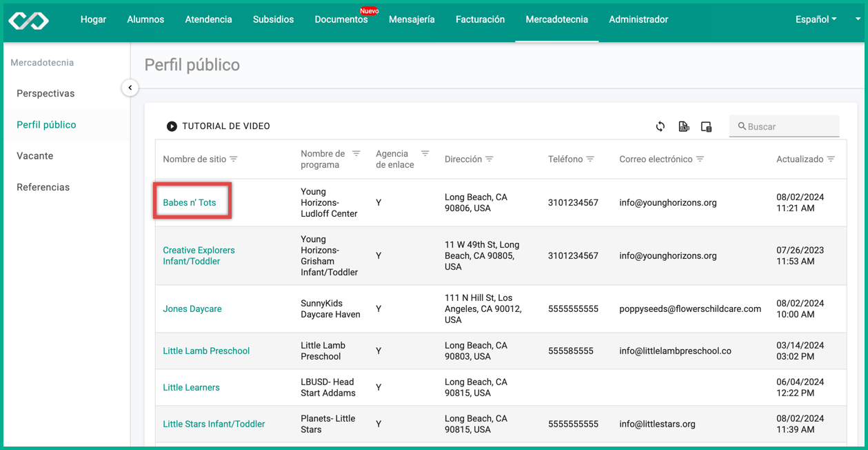Open the Administrador menu
Viewport: 868px width, 450px height.
(638, 19)
